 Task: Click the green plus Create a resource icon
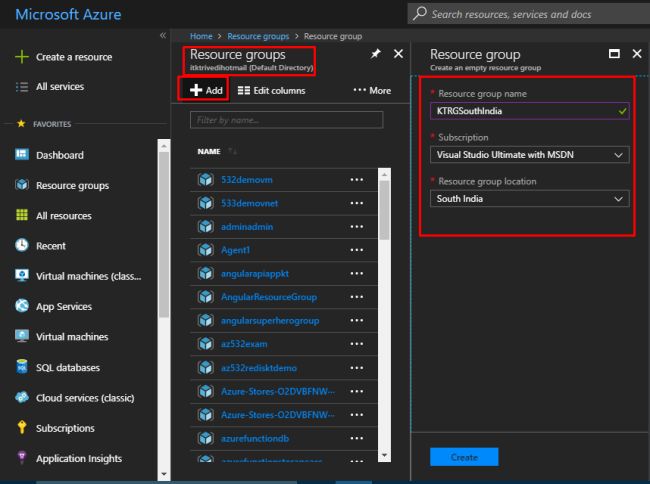click(22, 57)
